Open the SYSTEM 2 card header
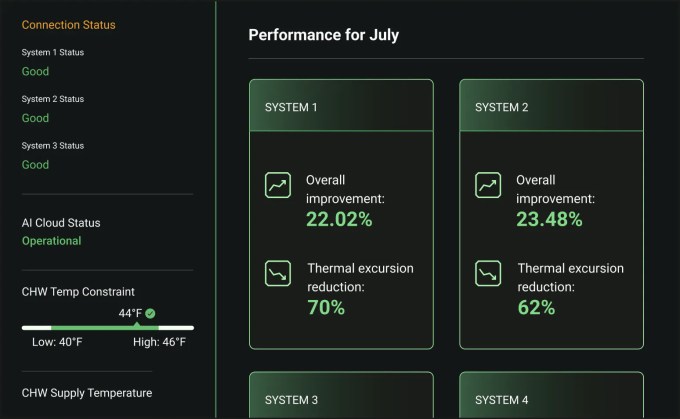Image resolution: width=680 pixels, height=419 pixels. coord(551,106)
